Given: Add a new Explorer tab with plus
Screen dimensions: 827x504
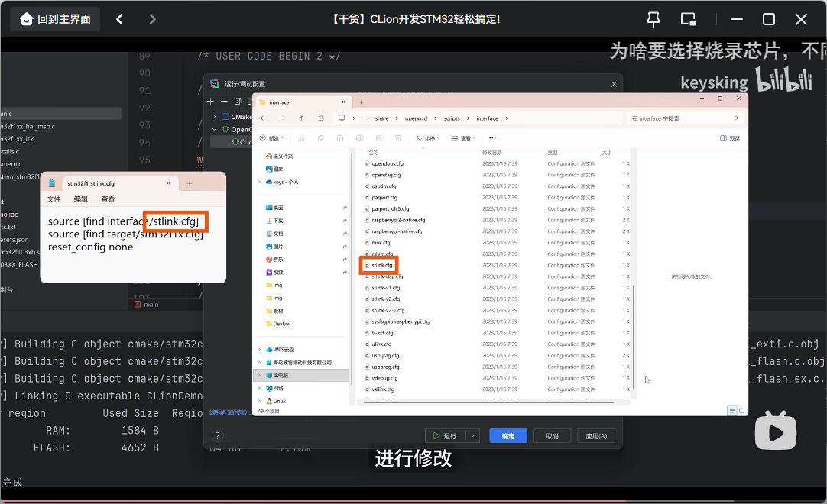Looking at the screenshot, I should [x=362, y=102].
